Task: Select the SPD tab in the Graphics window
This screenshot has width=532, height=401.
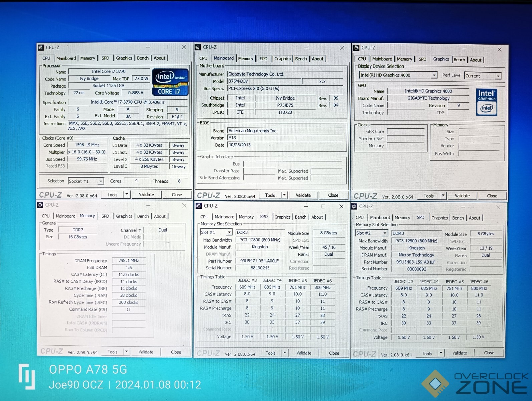Action: pyautogui.click(x=422, y=59)
